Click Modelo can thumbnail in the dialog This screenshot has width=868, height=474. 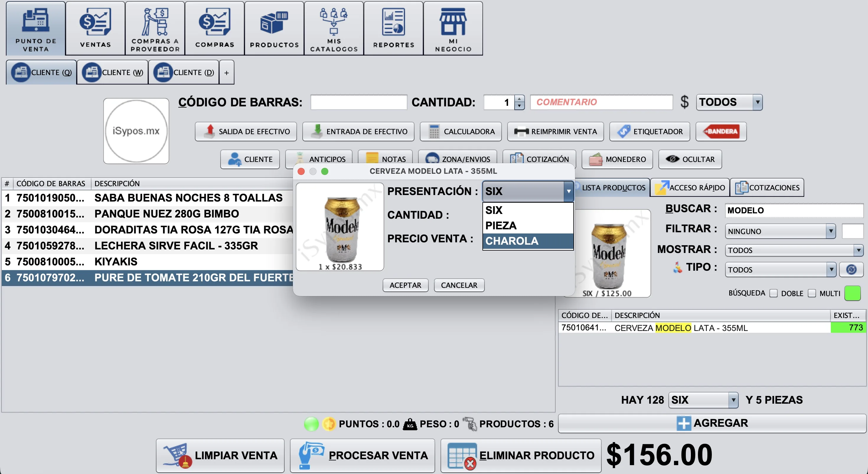(x=340, y=227)
